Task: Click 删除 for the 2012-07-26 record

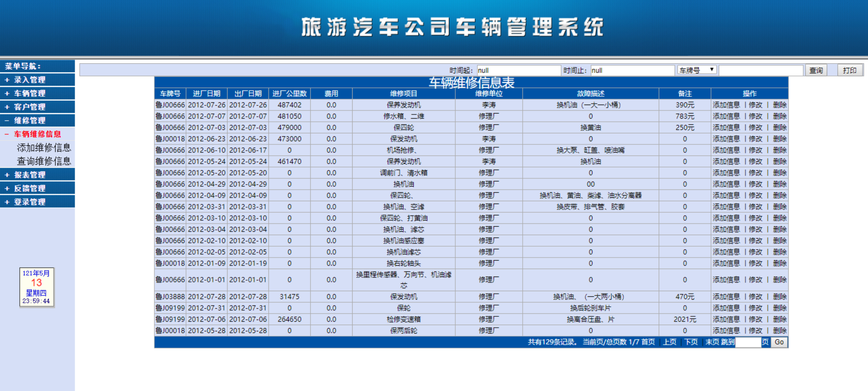Action: tap(780, 105)
